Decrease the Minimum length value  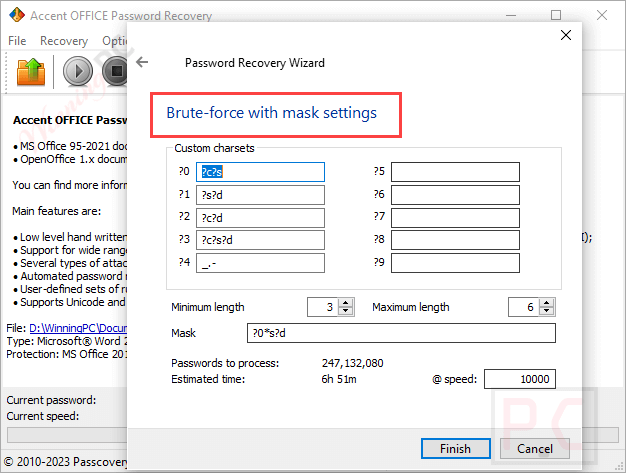(x=345, y=311)
